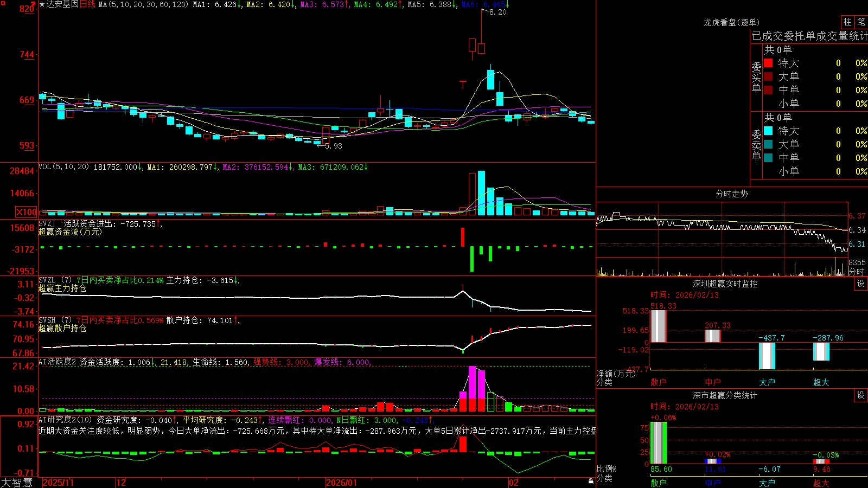
Task: Click the dark red swatch beside buy-side 大单
Action: [x=768, y=76]
